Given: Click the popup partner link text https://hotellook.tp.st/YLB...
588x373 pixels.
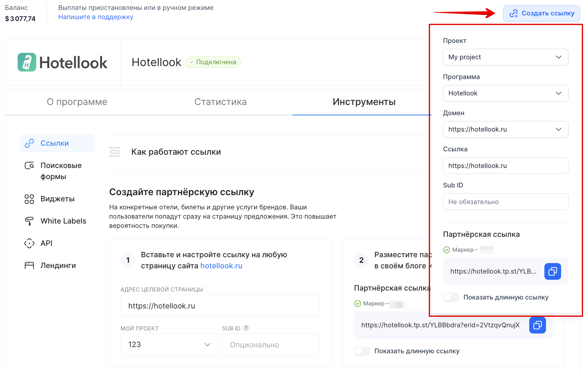Looking at the screenshot, I should (493, 271).
